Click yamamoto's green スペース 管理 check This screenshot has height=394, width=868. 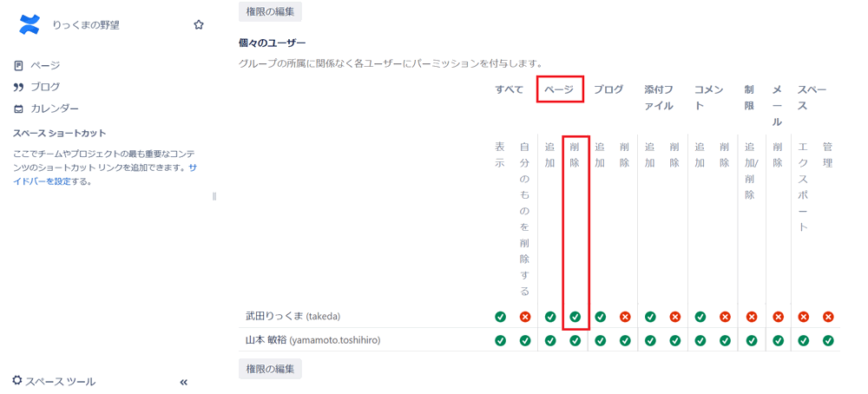[828, 340]
